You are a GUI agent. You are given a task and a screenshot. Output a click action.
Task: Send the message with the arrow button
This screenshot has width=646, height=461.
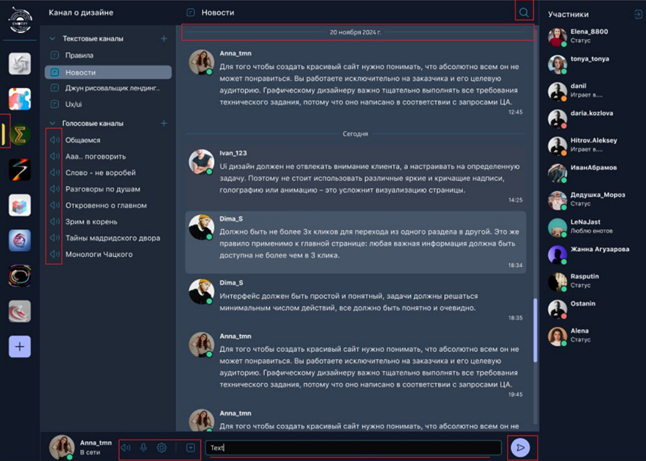(520, 447)
